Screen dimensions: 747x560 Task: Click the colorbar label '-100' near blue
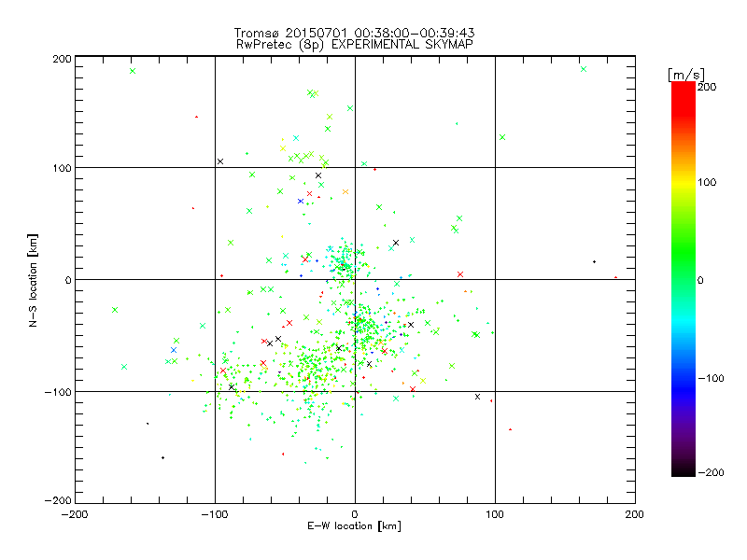(711, 379)
